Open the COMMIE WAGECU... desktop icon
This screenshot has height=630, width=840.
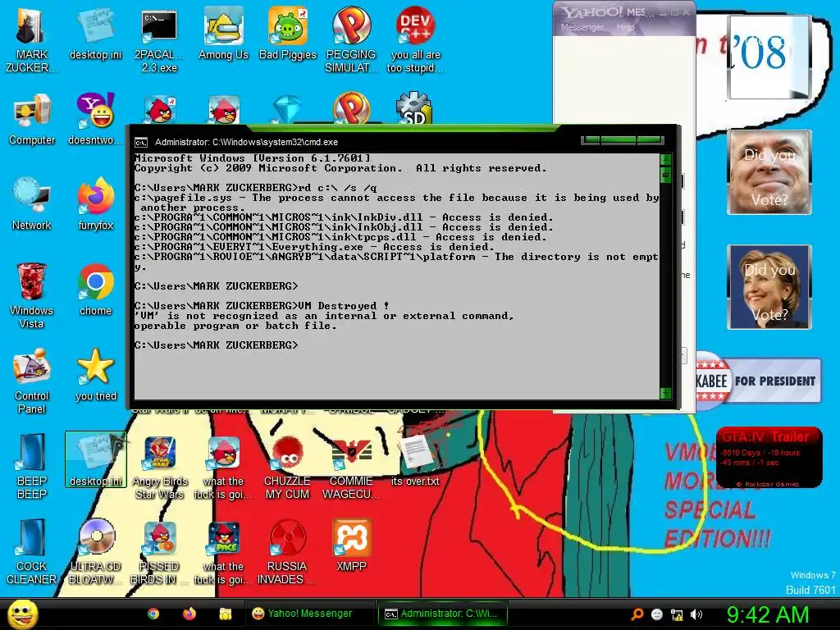351,466
